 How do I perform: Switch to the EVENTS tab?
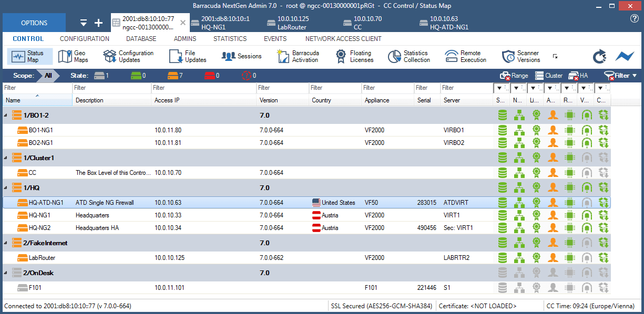pyautogui.click(x=275, y=39)
